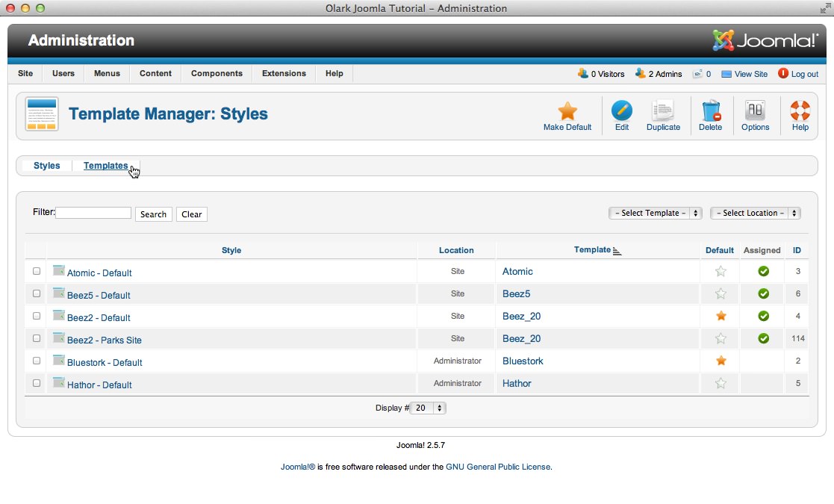Open the Display # count dropdown
The width and height of the screenshot is (834, 504).
429,408
